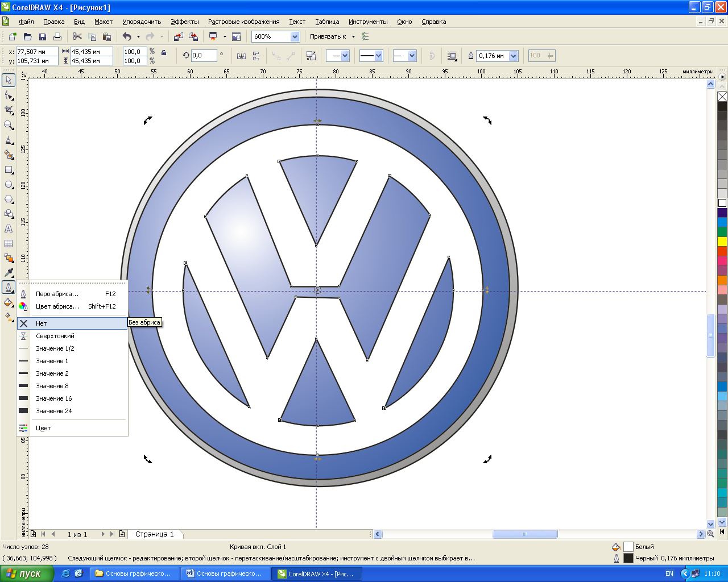Select the Freehand curve tool
728x582 pixels.
tap(9, 139)
